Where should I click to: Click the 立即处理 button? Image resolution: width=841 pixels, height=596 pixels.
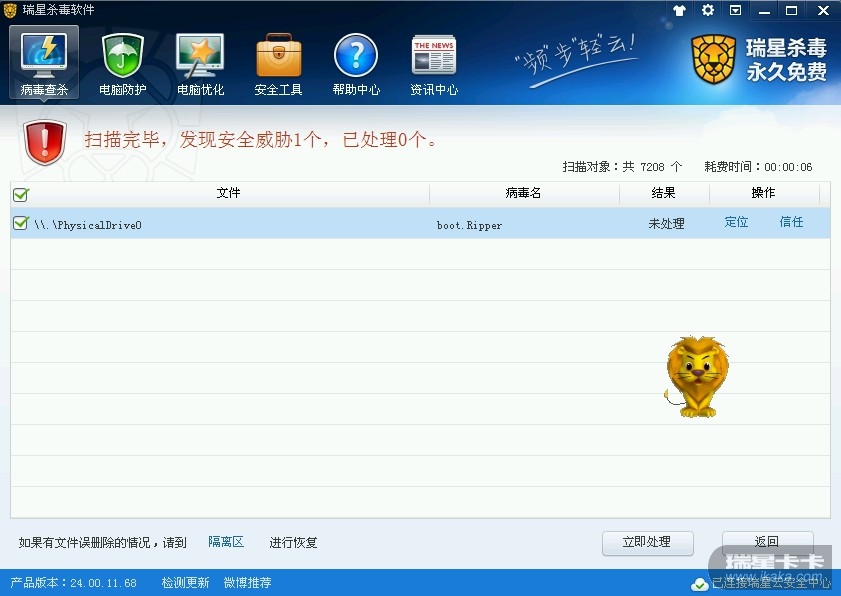[x=647, y=542]
